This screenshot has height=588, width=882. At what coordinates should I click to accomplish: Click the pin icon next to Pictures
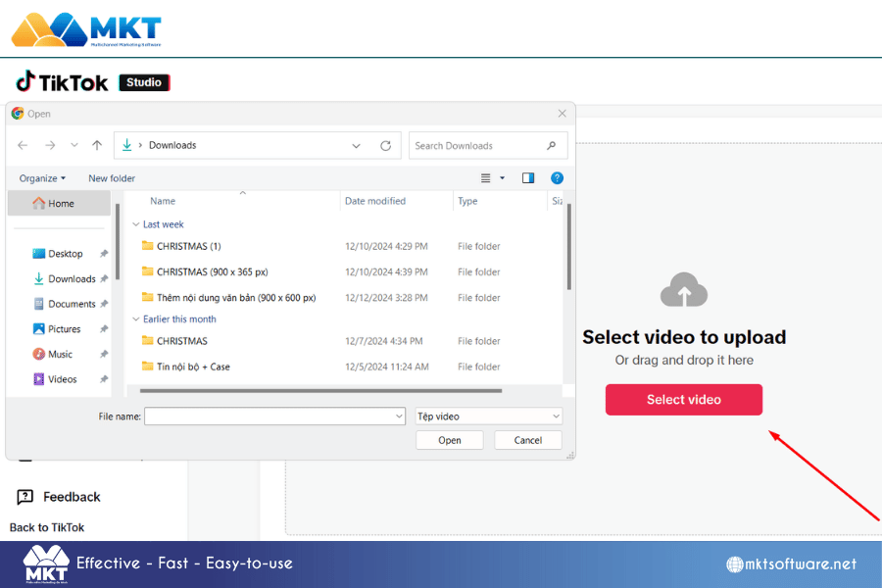click(104, 329)
